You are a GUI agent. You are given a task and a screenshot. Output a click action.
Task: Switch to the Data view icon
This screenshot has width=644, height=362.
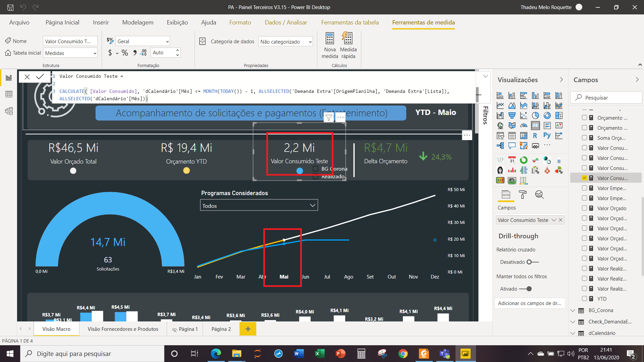9,94
